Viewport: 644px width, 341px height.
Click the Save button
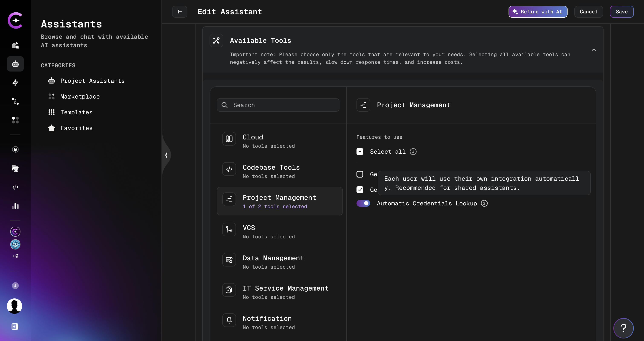[621, 12]
